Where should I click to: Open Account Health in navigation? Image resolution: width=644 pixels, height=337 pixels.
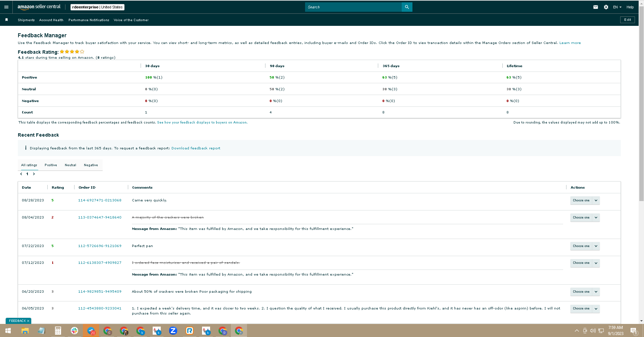[51, 20]
